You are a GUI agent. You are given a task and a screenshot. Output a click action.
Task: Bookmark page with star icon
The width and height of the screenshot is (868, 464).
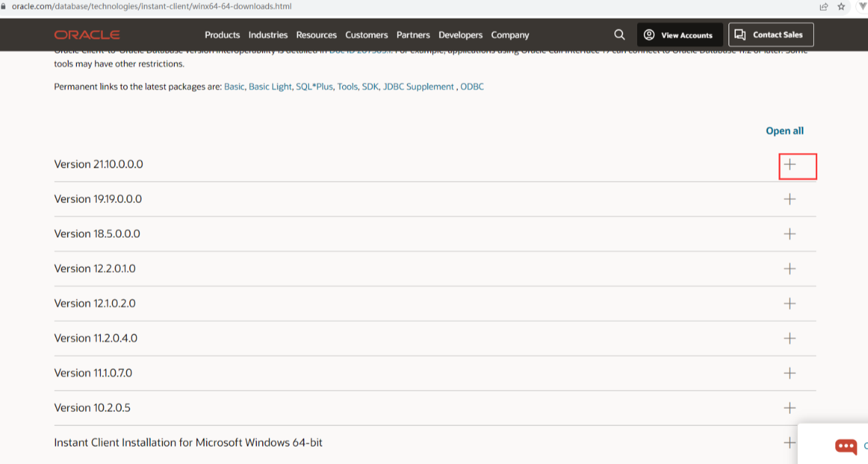point(841,7)
